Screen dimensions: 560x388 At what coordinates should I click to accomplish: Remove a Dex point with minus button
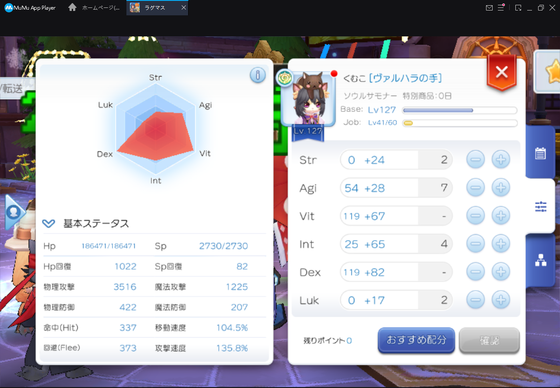(476, 272)
